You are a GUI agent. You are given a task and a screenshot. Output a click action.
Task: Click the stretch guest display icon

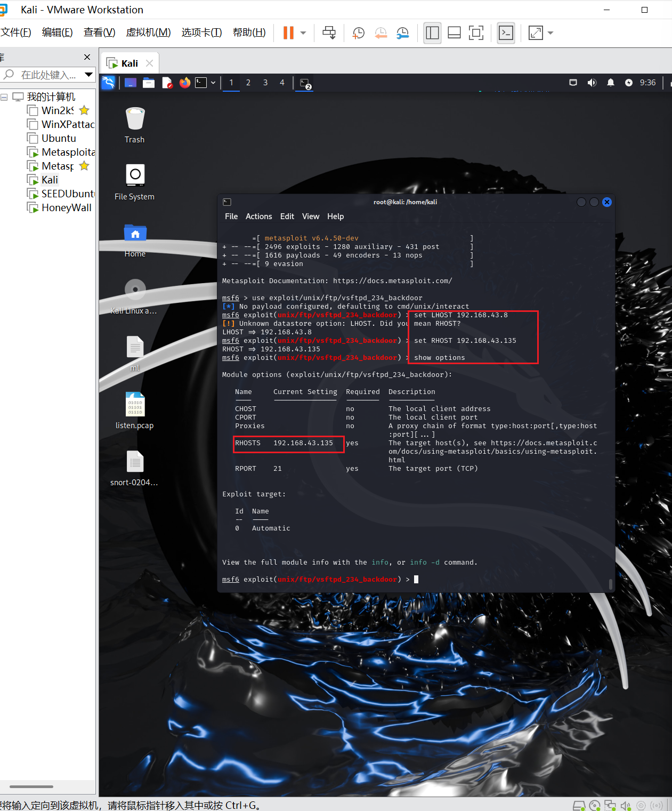pos(536,33)
